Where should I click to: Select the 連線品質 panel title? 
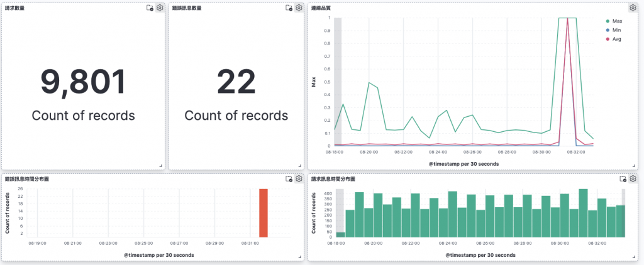click(x=321, y=8)
